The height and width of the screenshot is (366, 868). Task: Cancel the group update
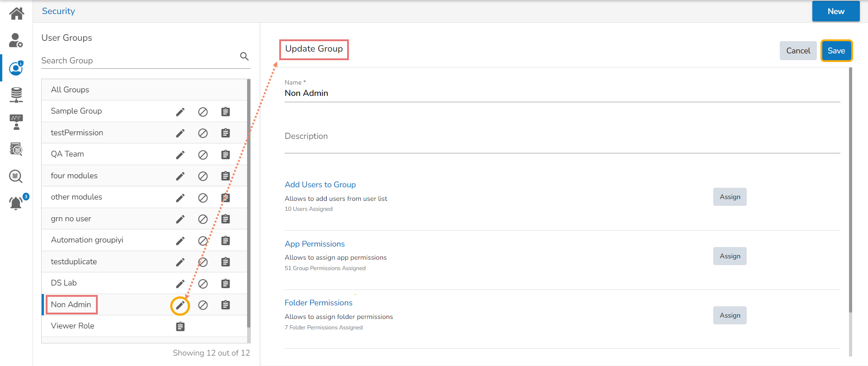[x=798, y=51]
